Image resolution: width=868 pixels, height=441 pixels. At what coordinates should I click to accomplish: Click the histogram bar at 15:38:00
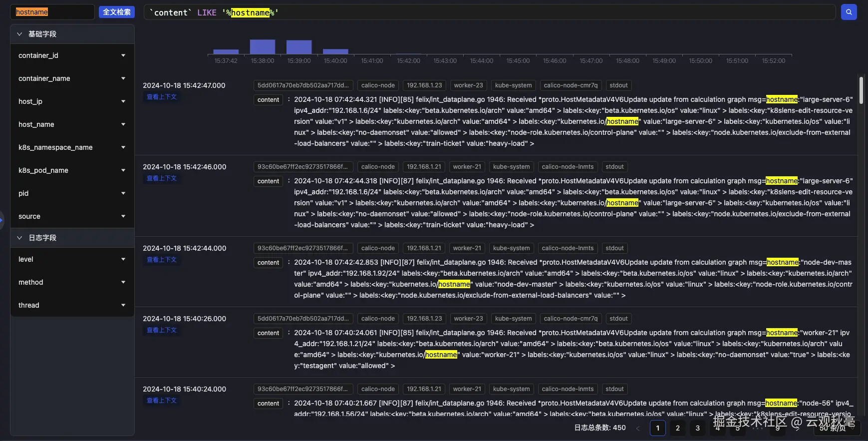[x=263, y=46]
